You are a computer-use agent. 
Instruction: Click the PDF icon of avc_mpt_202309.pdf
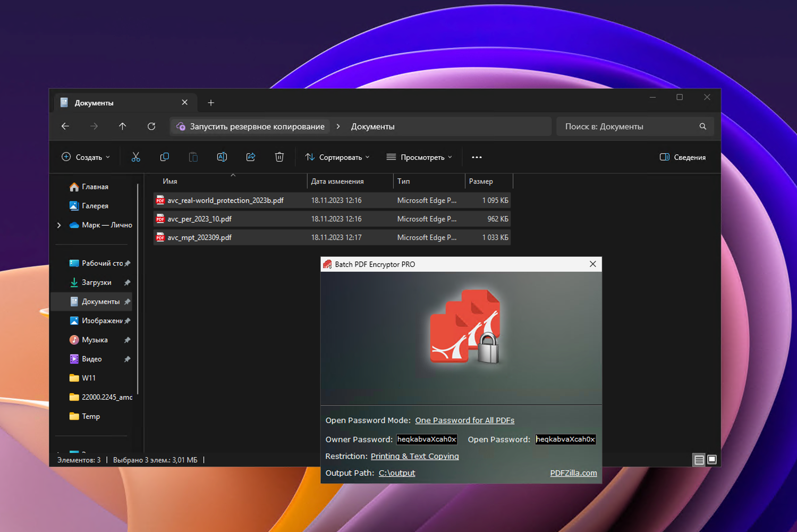pos(160,238)
